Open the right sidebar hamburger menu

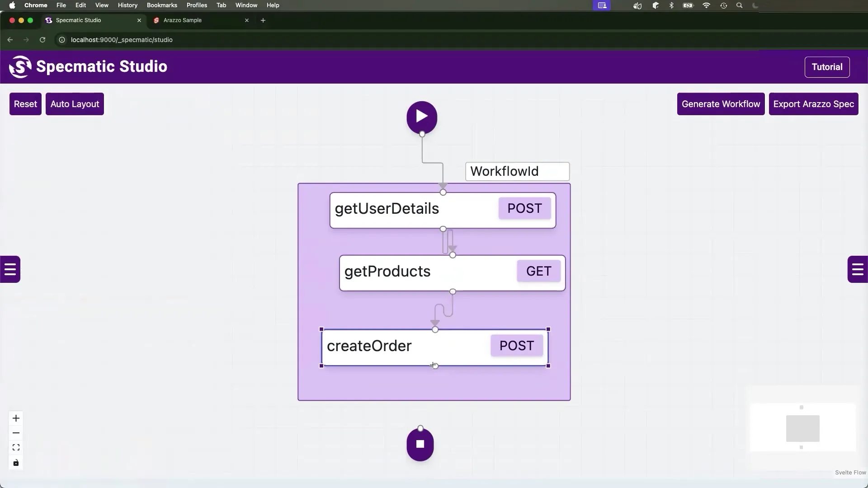pyautogui.click(x=858, y=269)
